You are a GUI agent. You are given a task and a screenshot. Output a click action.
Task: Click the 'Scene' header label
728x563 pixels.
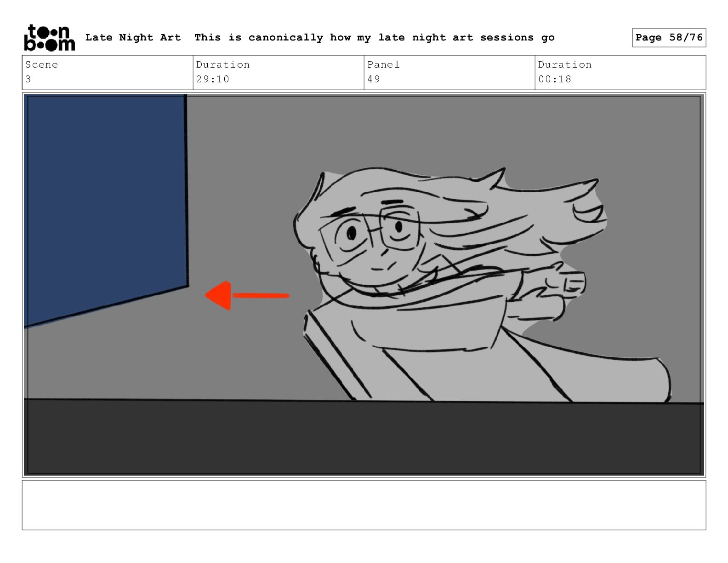point(41,64)
